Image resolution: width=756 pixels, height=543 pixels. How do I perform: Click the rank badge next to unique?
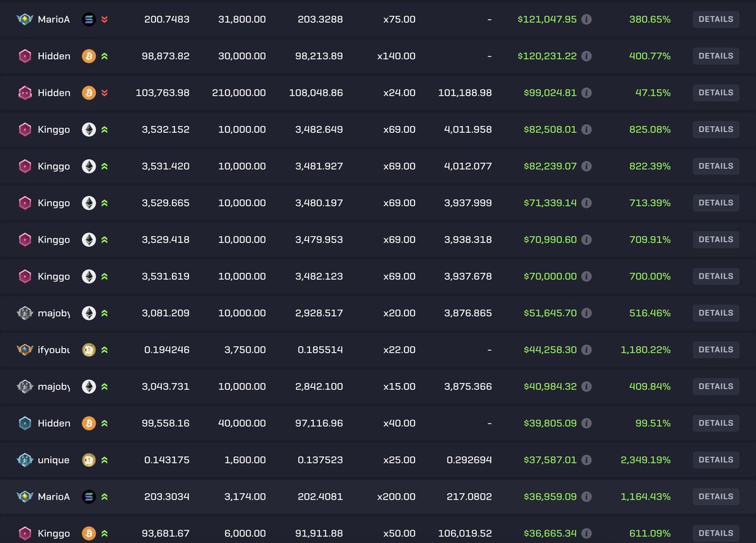tap(25, 460)
